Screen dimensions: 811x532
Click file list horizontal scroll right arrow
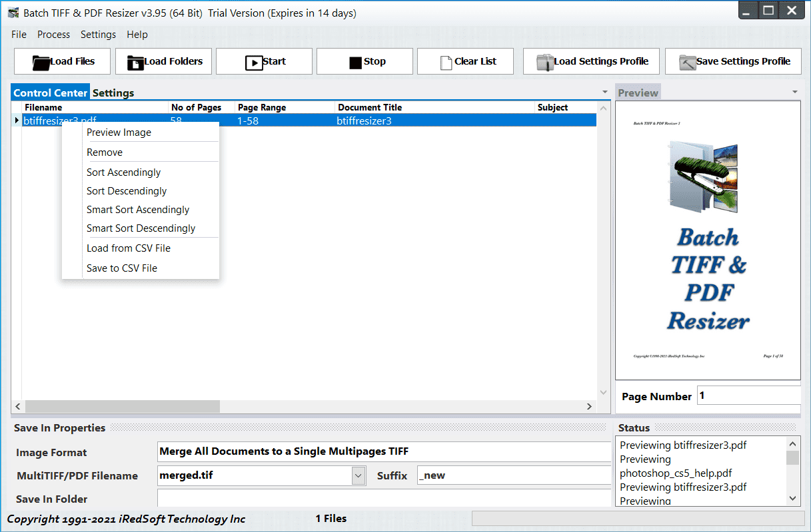pyautogui.click(x=590, y=406)
